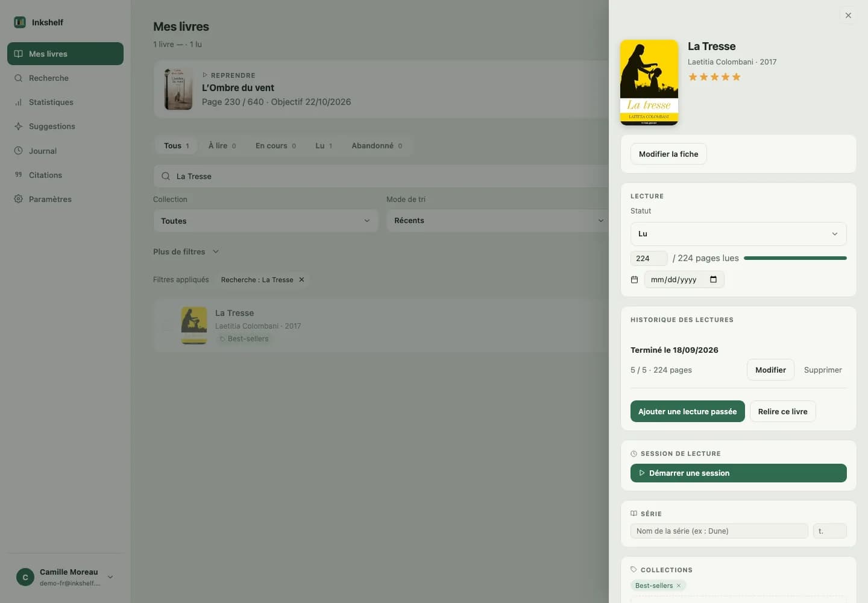Set rating to five stars
Image resolution: width=868 pixels, height=603 pixels.
(737, 77)
